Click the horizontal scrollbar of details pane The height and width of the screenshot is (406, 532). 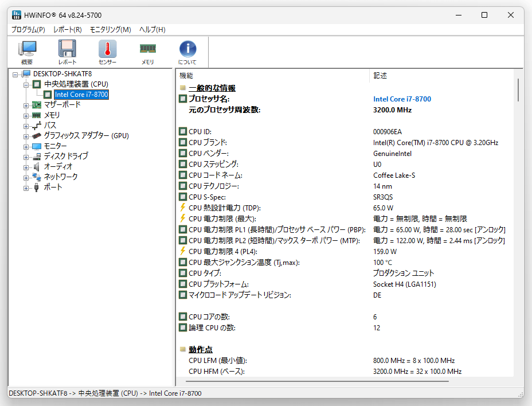[x=316, y=381]
